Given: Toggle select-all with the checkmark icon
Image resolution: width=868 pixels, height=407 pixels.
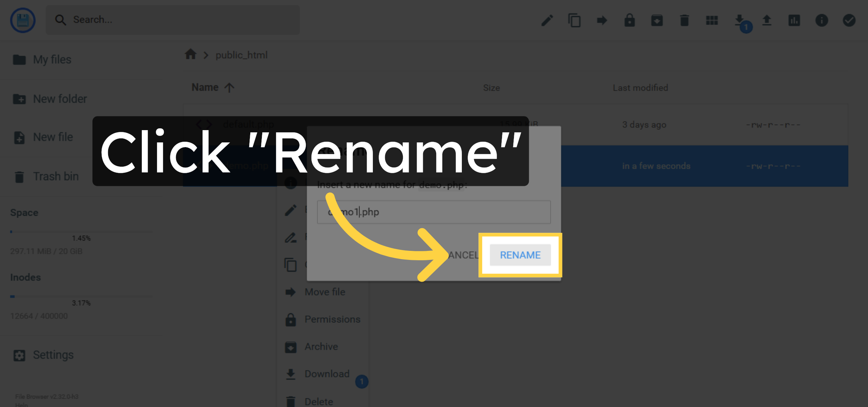Looking at the screenshot, I should pyautogui.click(x=849, y=21).
